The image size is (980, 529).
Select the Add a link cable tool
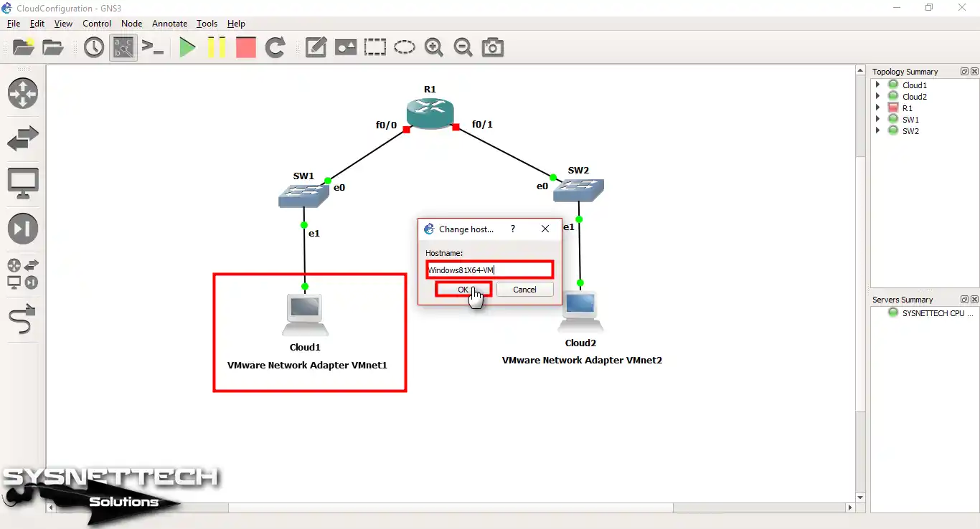[23, 320]
